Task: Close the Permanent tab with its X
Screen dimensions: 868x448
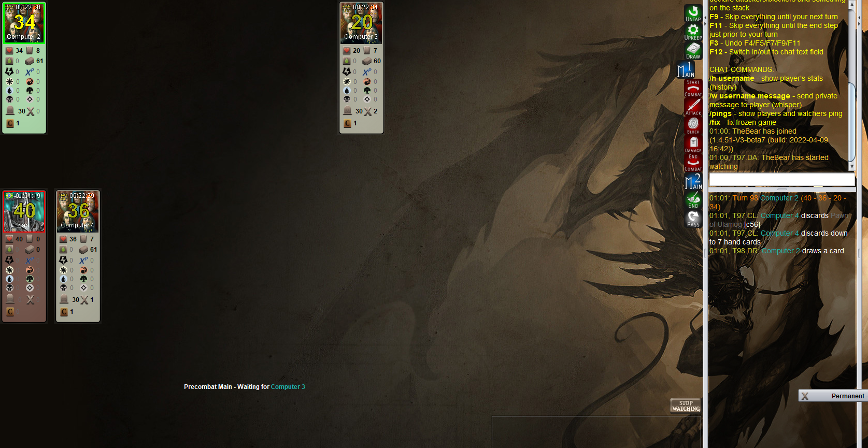Action: [x=805, y=396]
